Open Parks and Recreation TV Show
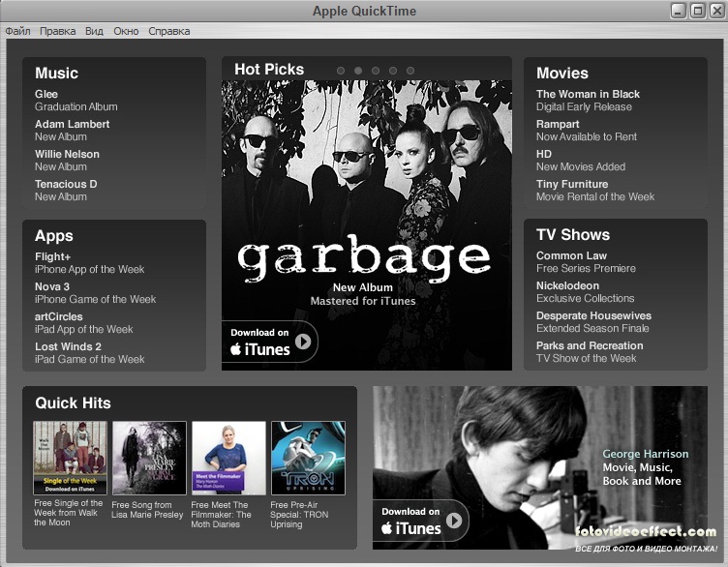Image resolution: width=728 pixels, height=567 pixels. (590, 351)
